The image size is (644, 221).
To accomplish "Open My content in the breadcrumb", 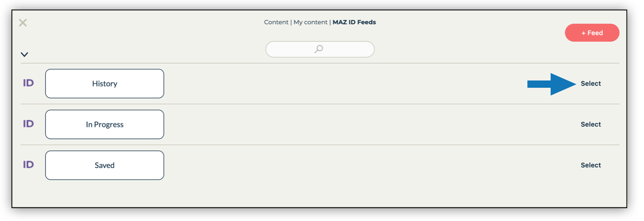I will [310, 22].
